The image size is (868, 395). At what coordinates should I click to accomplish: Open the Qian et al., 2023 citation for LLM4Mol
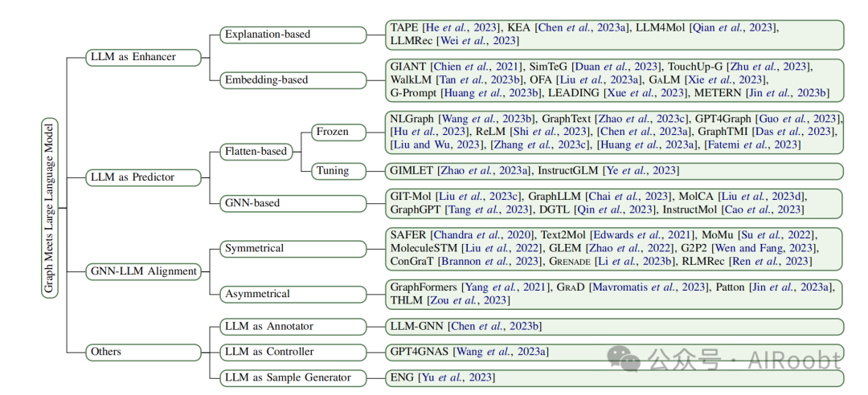734,27
